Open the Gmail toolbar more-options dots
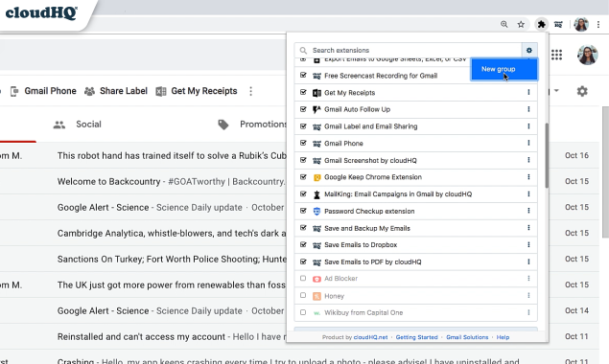The image size is (609, 364). (x=251, y=91)
